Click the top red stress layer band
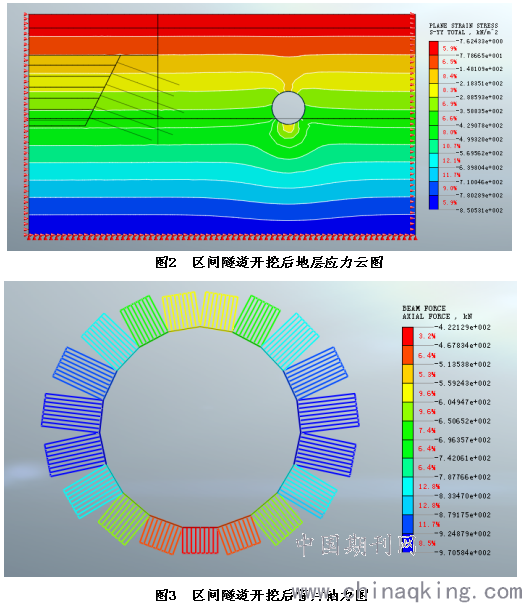 (220, 25)
